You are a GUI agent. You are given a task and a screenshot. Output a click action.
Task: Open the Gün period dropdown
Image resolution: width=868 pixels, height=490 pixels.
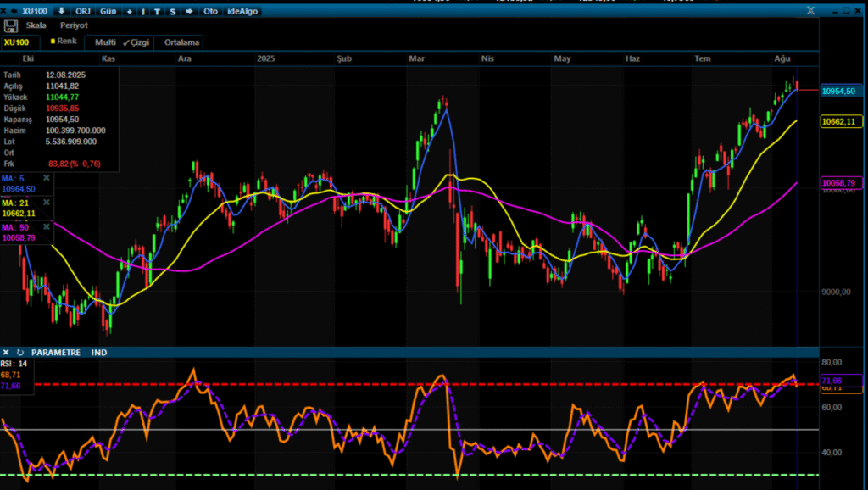tap(108, 11)
